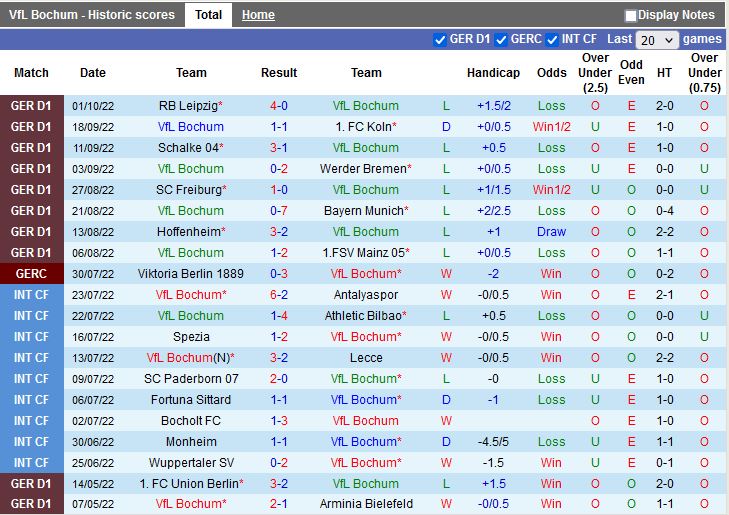Click 1. FC Koln team name
The width and height of the screenshot is (729, 515).
coord(364,127)
